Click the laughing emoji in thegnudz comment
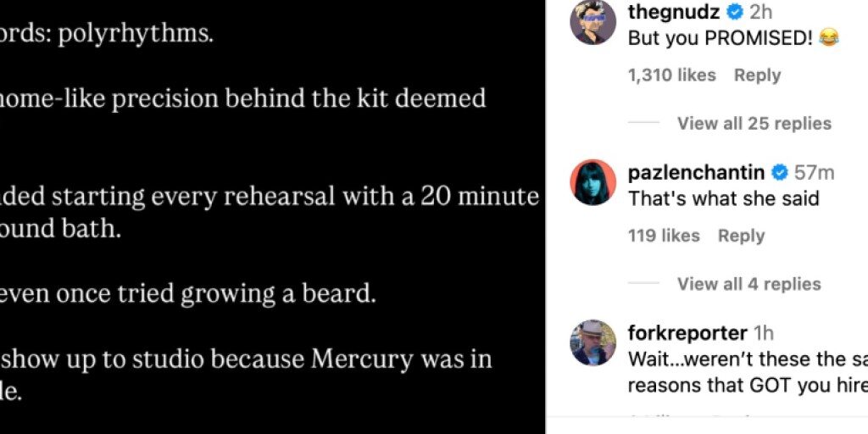The image size is (868, 434). 830,38
